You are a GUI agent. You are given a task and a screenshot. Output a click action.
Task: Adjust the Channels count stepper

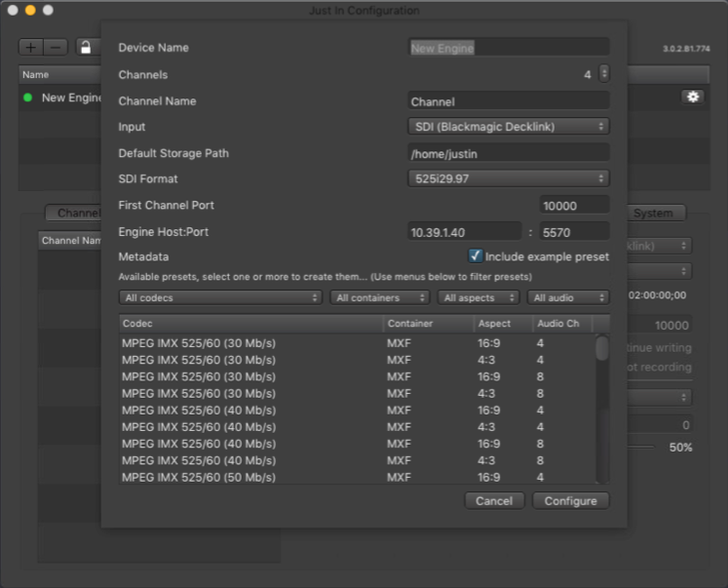[x=603, y=74]
